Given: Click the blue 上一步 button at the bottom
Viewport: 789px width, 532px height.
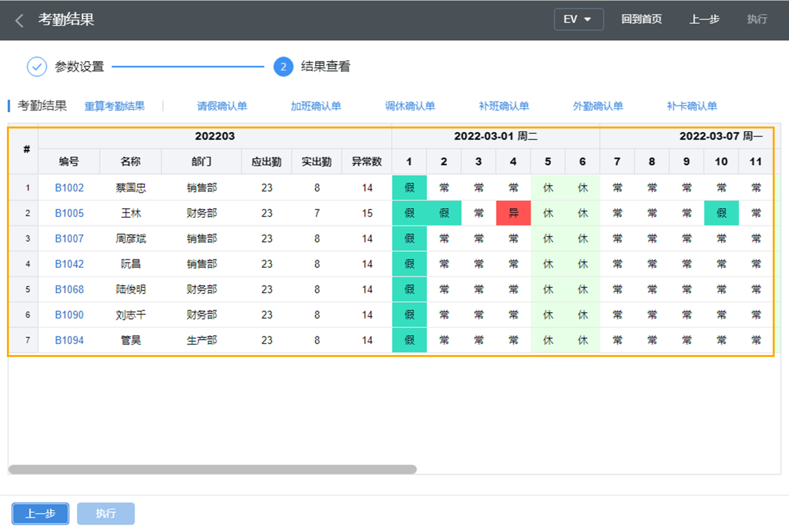Looking at the screenshot, I should pyautogui.click(x=41, y=514).
